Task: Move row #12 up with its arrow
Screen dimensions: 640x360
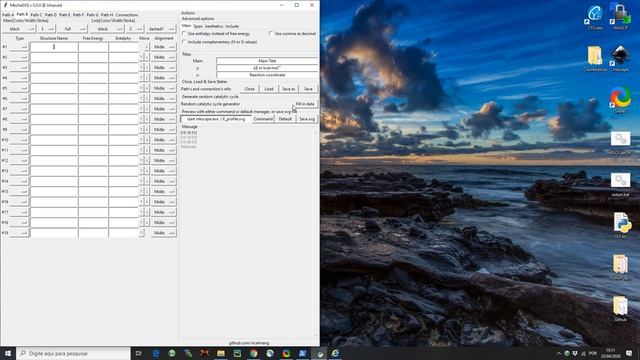Action: 142,160
